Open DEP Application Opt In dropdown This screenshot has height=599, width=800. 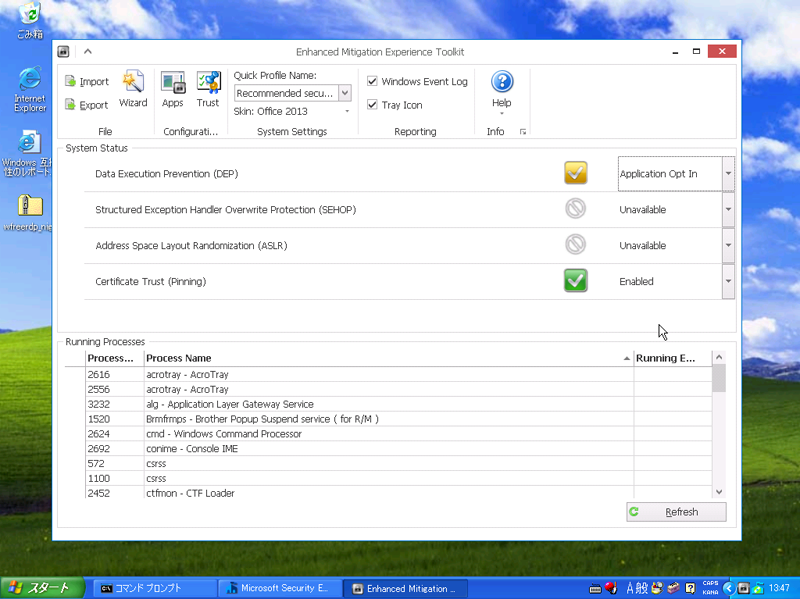tap(728, 173)
